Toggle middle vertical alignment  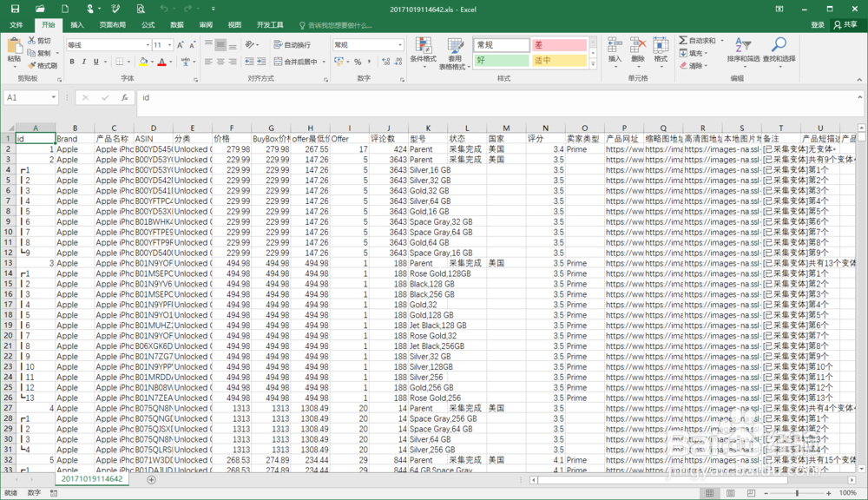[x=220, y=45]
